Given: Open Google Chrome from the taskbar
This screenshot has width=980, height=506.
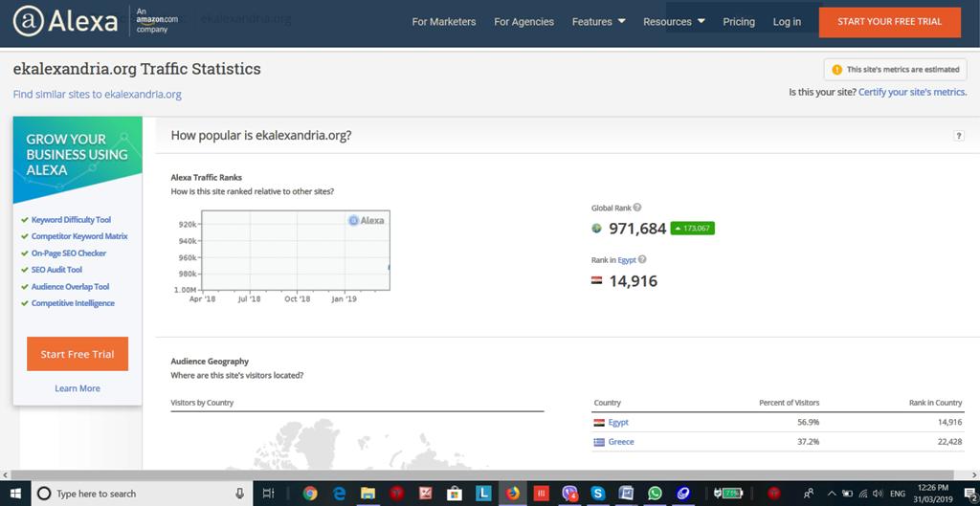Looking at the screenshot, I should click(310, 494).
